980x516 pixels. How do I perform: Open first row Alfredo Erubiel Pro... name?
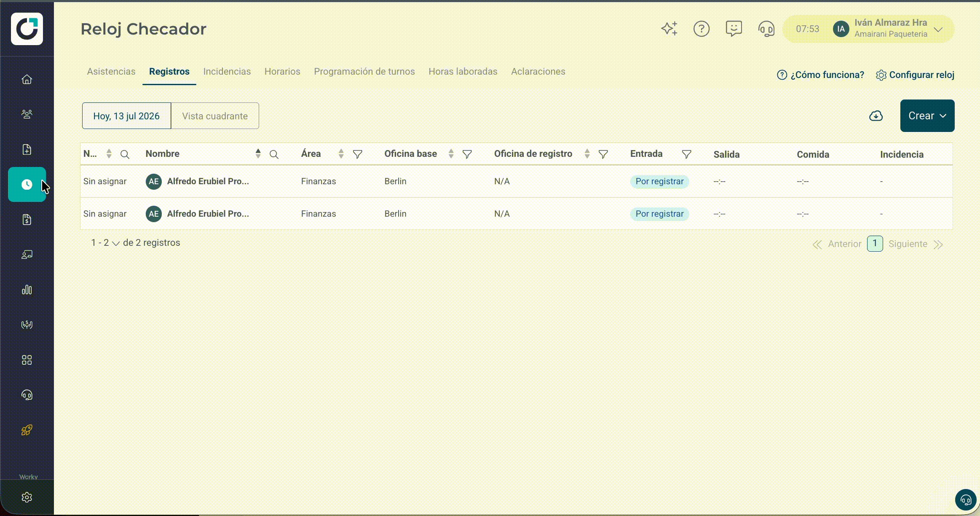point(208,181)
